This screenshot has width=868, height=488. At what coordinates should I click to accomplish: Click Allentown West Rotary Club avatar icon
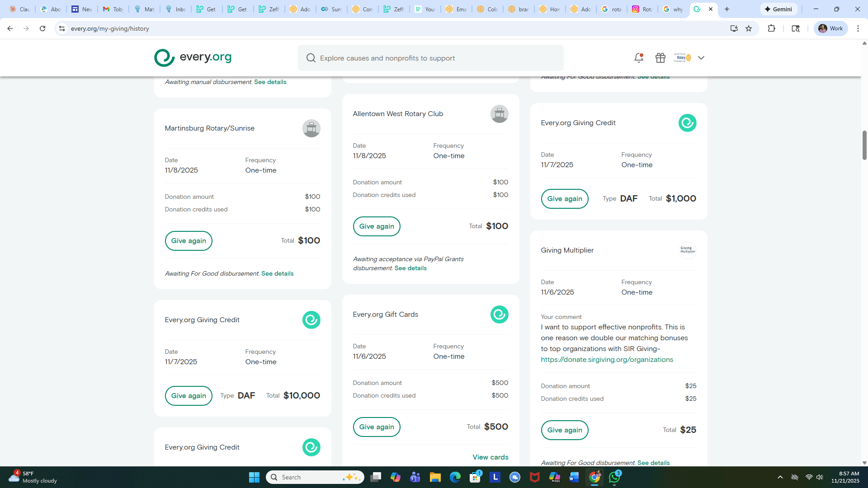499,114
